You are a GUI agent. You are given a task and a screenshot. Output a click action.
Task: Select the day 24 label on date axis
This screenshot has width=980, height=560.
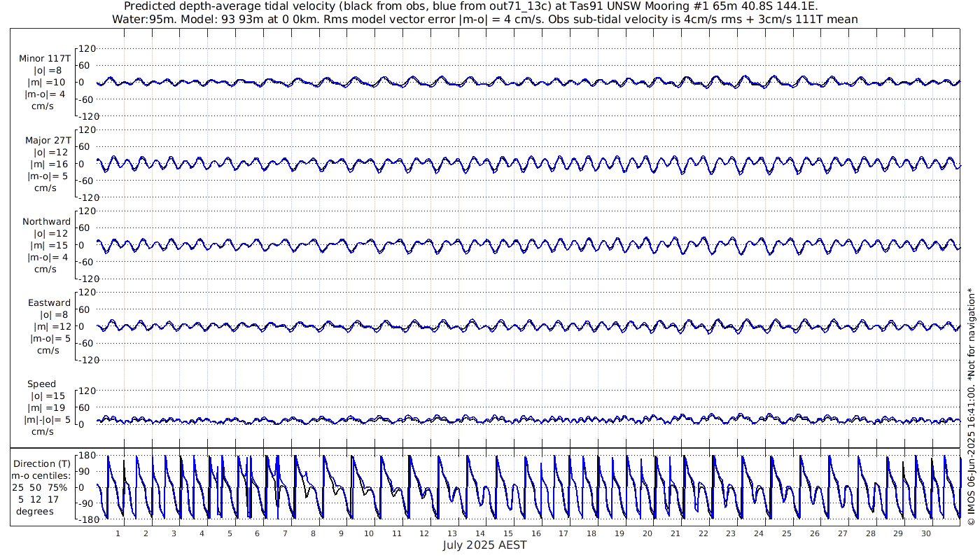[759, 533]
